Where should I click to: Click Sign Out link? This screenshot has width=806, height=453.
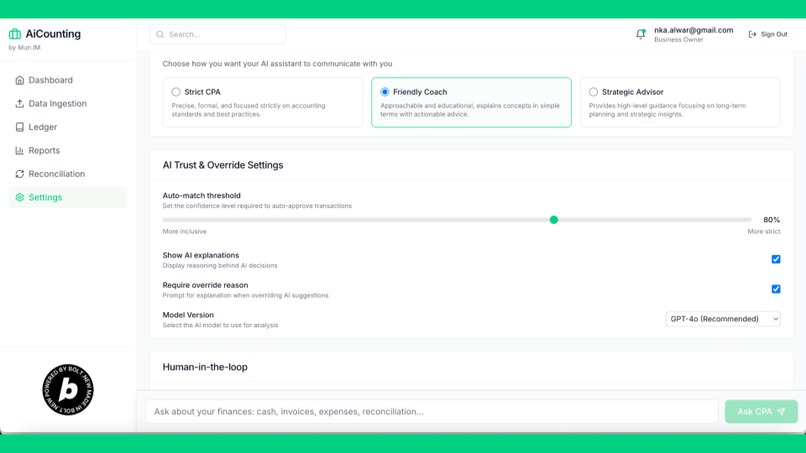(x=768, y=34)
